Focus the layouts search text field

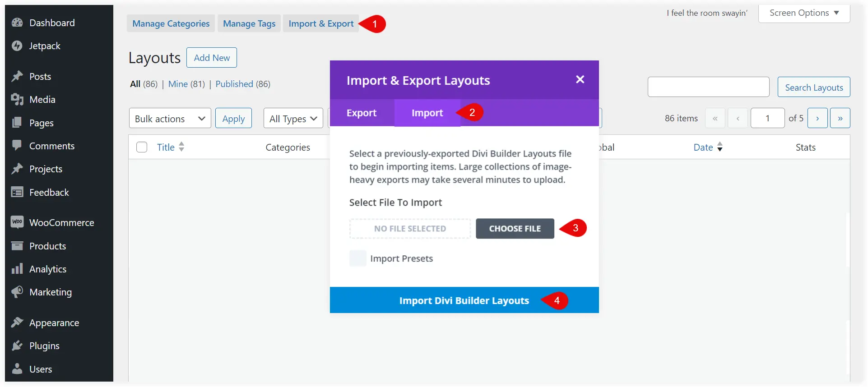tap(709, 87)
